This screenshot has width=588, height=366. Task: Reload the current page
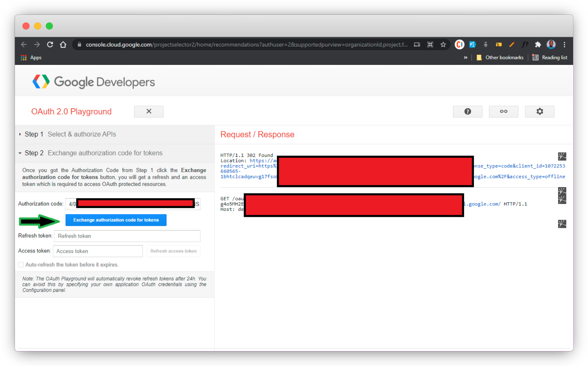pyautogui.click(x=50, y=44)
